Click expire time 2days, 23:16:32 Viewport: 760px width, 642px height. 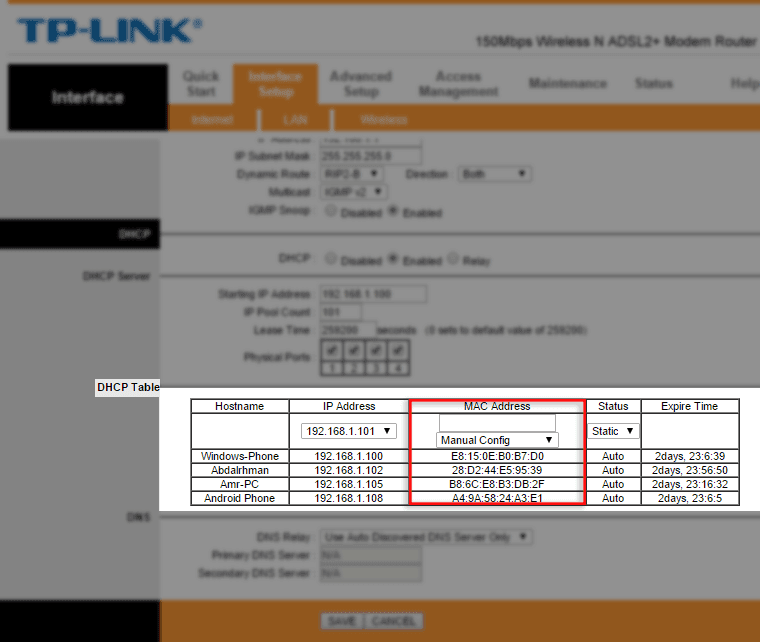[690, 484]
